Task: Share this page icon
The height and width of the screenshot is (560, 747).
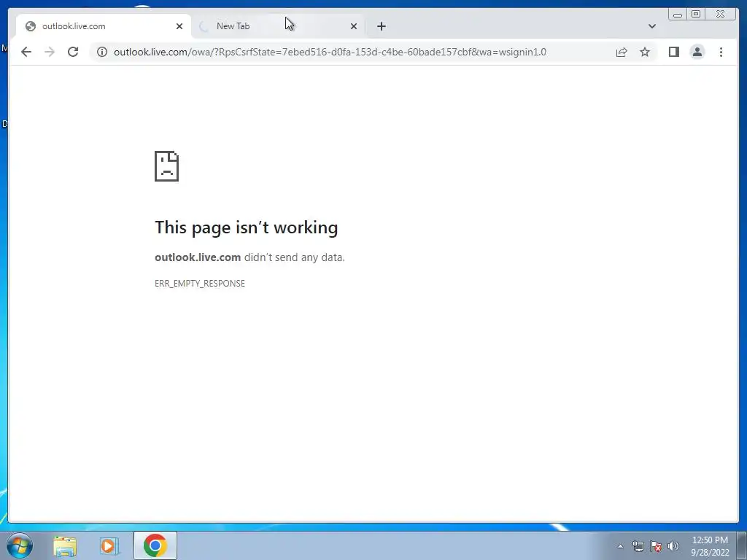Action: point(622,52)
